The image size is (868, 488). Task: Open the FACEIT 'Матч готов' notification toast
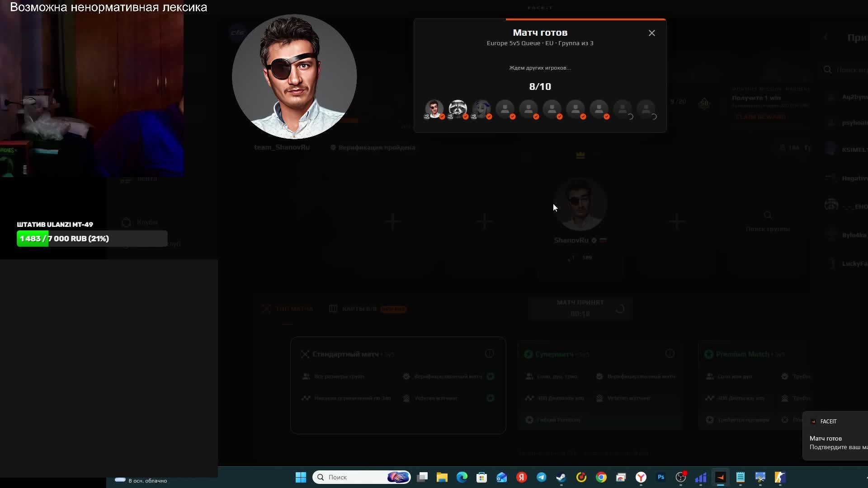835,436
